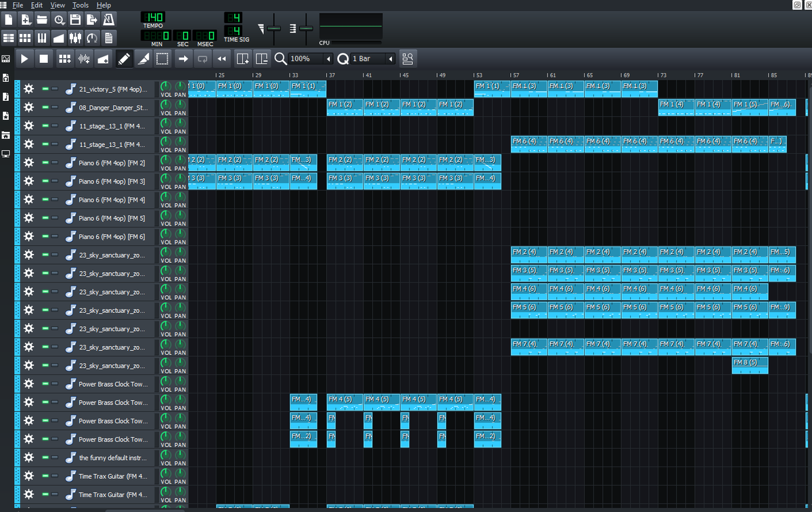Open recently opened projects list
The height and width of the screenshot is (512, 812).
coord(59,19)
